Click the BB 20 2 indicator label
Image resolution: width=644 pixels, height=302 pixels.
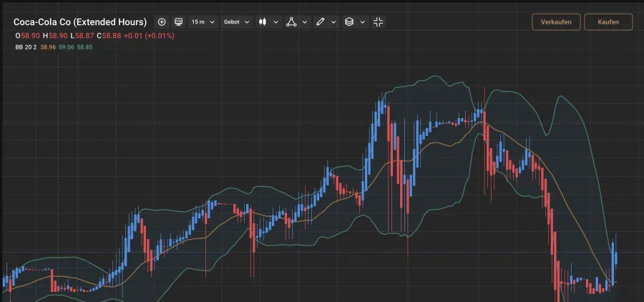(x=26, y=47)
